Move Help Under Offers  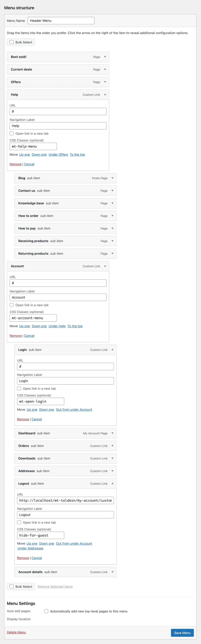[x=58, y=155]
